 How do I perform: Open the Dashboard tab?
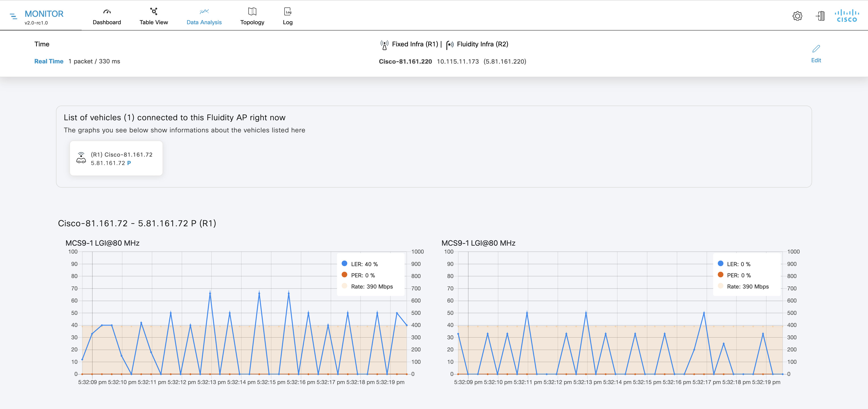(x=107, y=16)
